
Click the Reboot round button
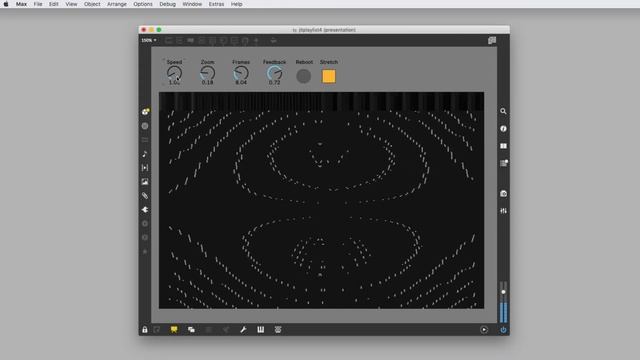[303, 76]
